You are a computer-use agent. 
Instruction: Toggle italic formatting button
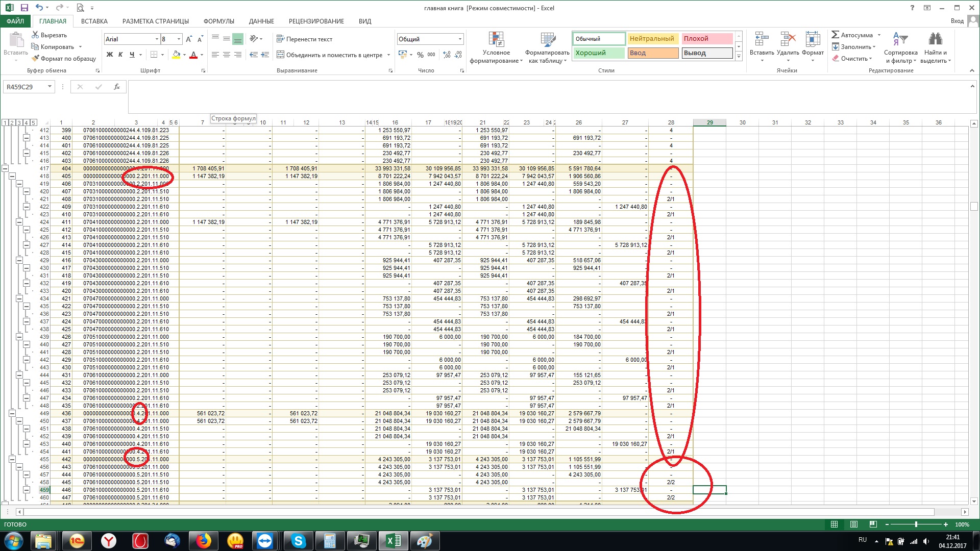120,55
